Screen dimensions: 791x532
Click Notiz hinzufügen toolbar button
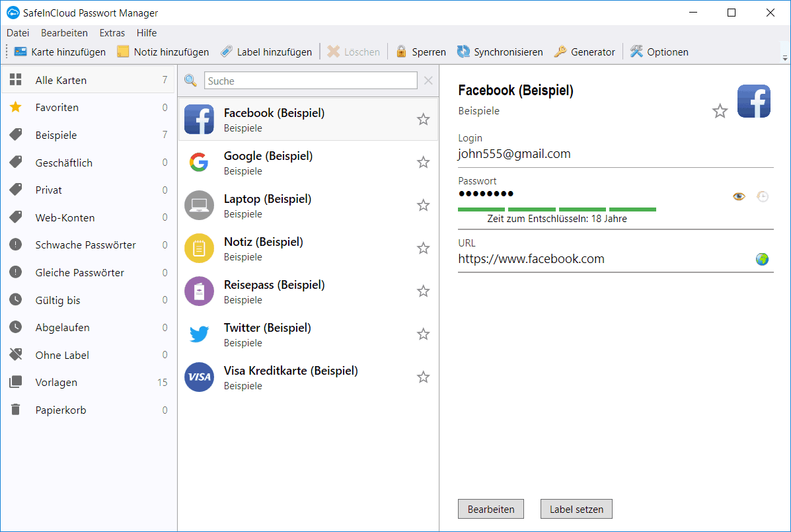(x=163, y=52)
